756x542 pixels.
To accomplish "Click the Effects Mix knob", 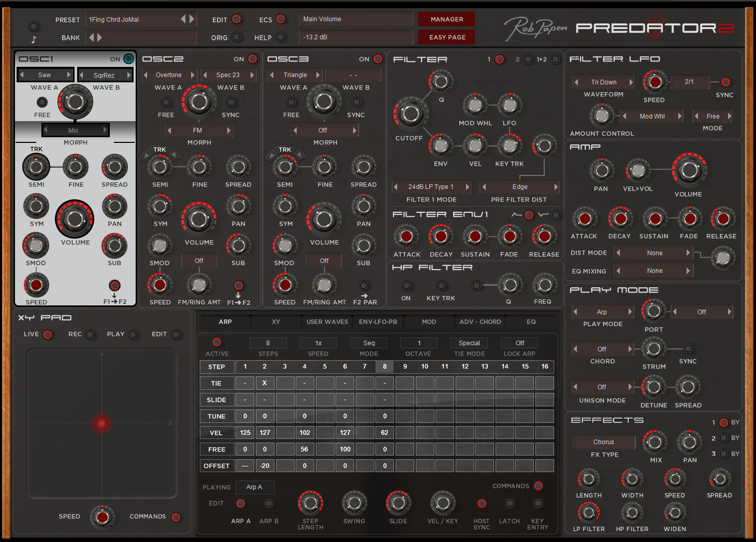I will [655, 442].
